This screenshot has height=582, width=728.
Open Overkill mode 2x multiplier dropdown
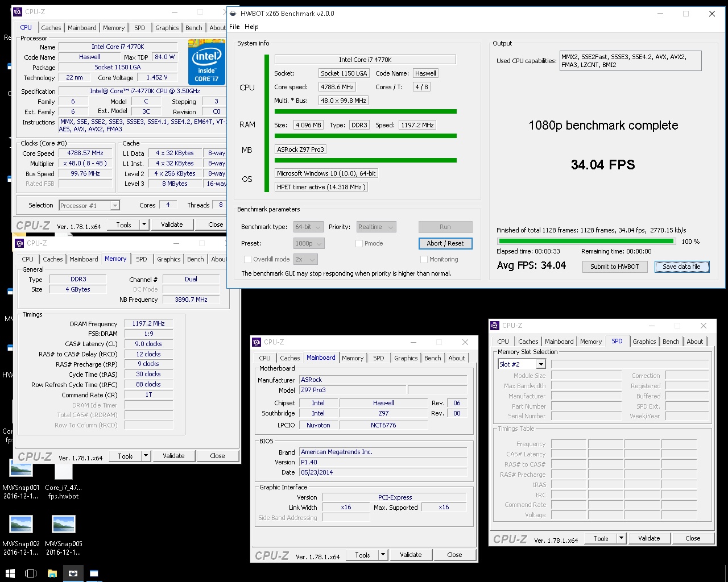tap(305, 259)
